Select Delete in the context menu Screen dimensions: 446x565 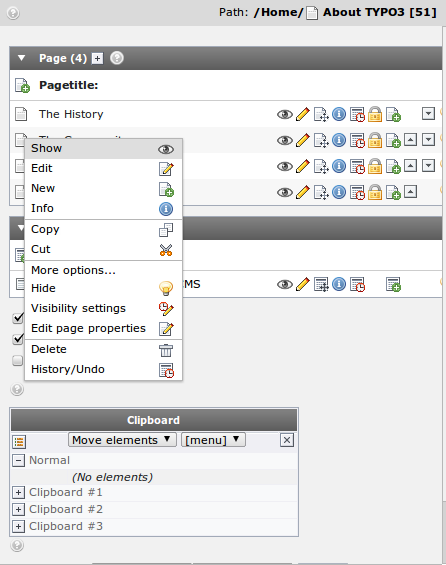pos(103,350)
